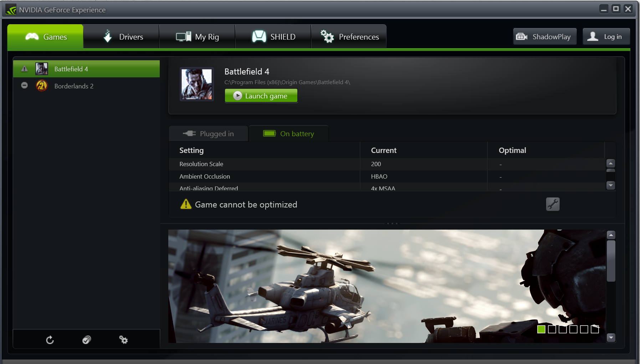640x364 pixels.
Task: Select the On battery power tab
Action: coord(288,134)
